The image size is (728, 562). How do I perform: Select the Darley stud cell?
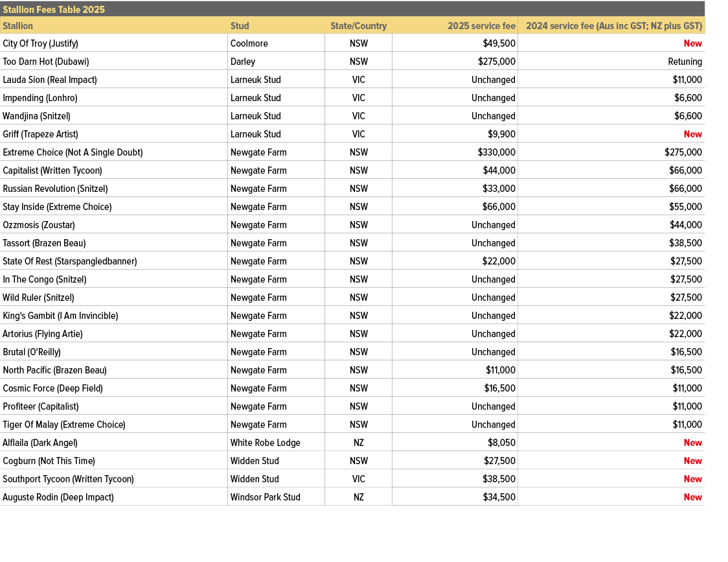pyautogui.click(x=243, y=62)
